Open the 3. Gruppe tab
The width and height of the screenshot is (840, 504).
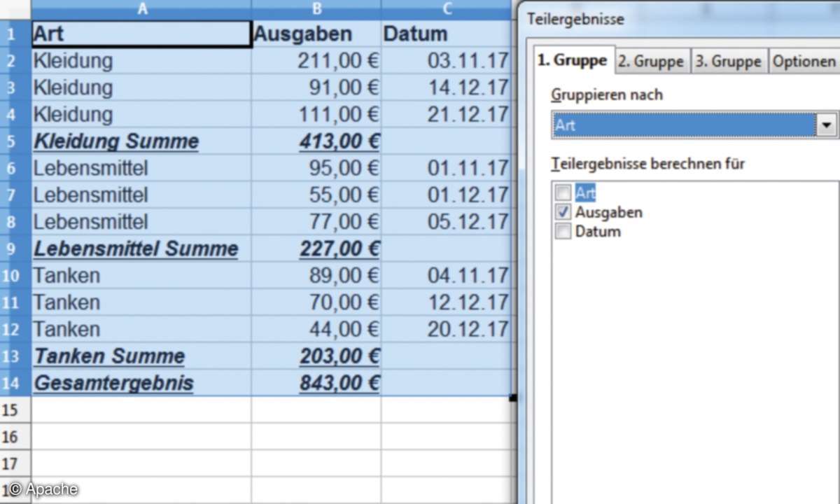coord(729,61)
